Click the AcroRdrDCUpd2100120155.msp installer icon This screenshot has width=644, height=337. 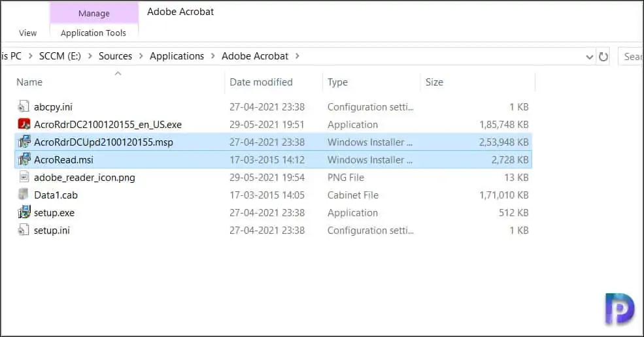24,142
